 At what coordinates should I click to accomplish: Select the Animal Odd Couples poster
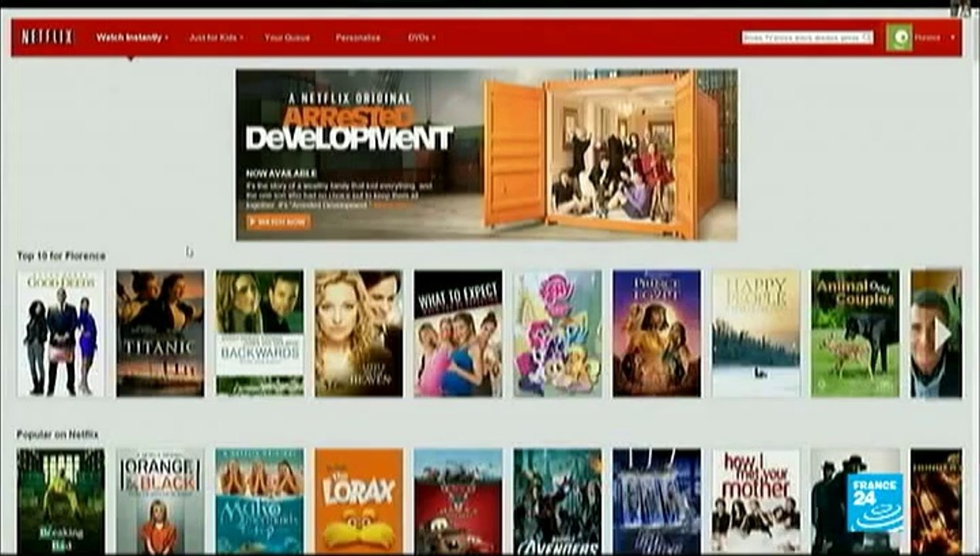pos(855,334)
